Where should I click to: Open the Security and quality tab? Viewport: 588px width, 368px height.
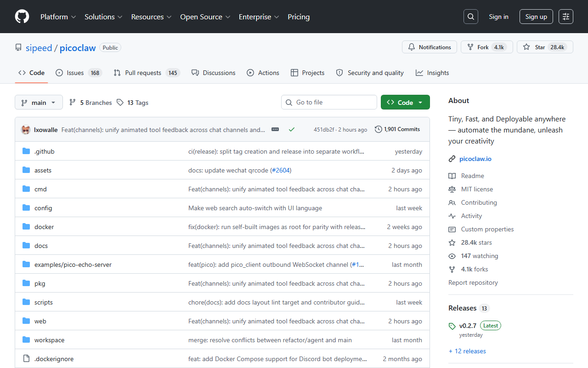pyautogui.click(x=369, y=73)
